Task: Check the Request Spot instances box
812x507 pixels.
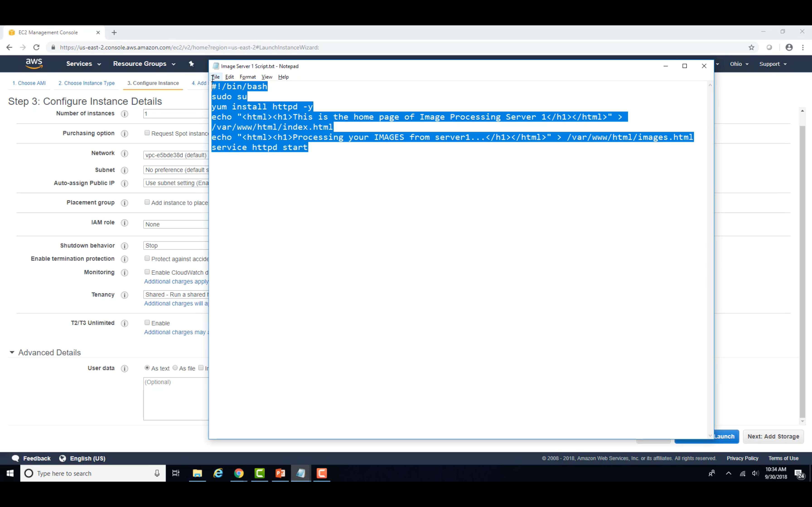Action: pos(147,133)
